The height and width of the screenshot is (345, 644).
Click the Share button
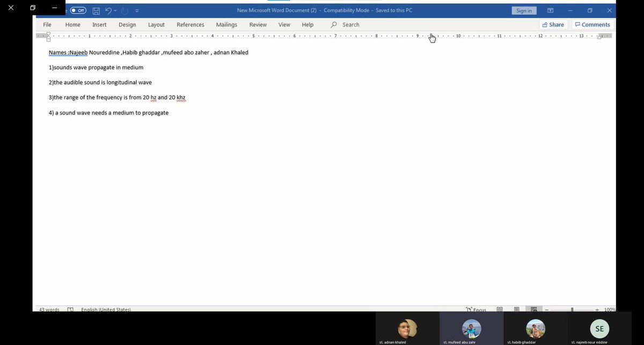pyautogui.click(x=553, y=25)
